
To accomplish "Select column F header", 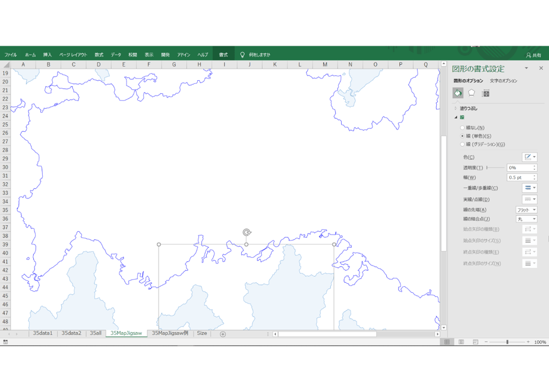I will 149,64.
